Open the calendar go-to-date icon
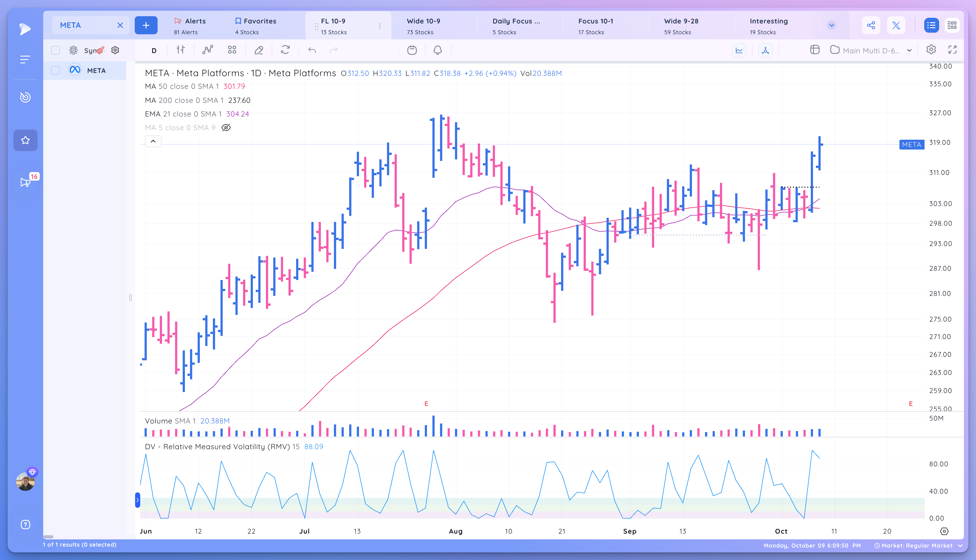The image size is (976, 560). [x=412, y=50]
